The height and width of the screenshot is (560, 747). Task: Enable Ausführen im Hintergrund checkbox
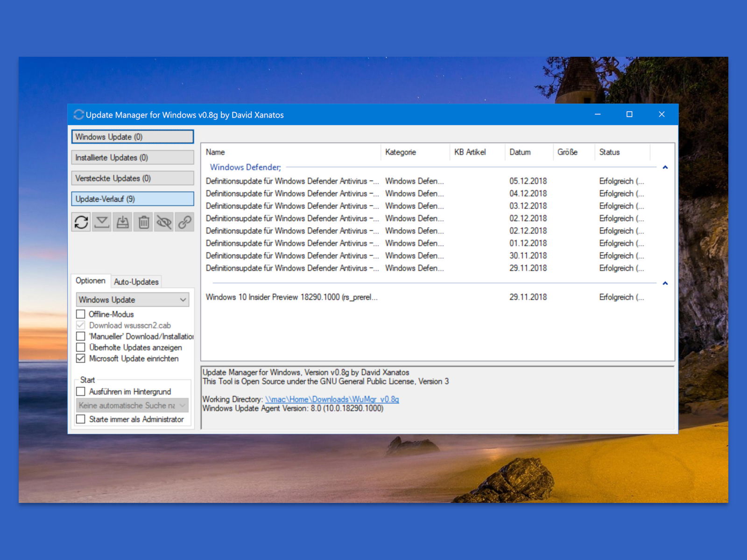81,392
